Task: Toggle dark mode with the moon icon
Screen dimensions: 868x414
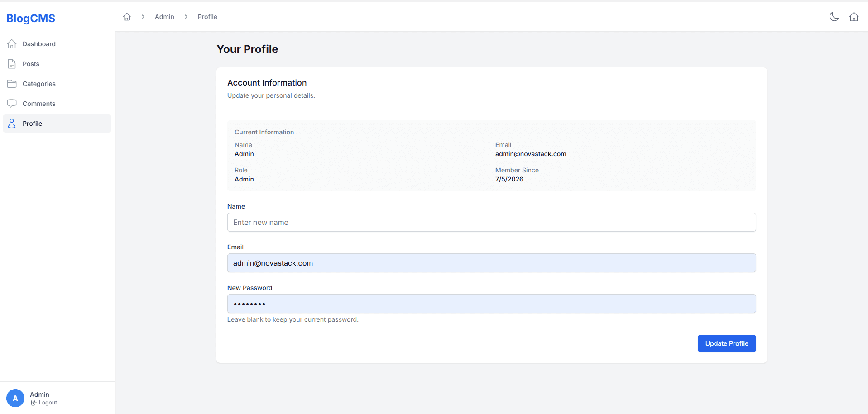Action: 834,17
